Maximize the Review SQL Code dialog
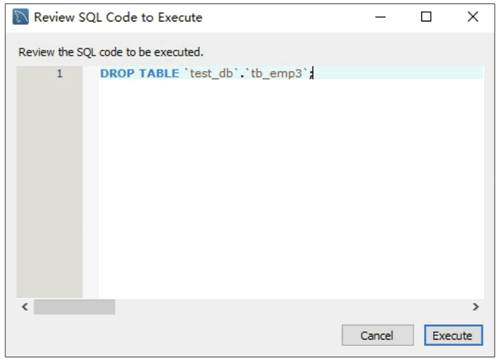500x361 pixels. click(x=426, y=17)
